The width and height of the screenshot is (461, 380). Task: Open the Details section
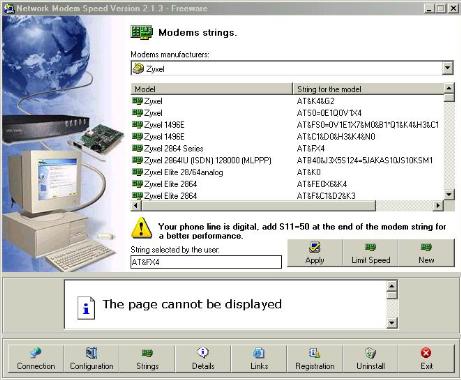click(x=203, y=359)
